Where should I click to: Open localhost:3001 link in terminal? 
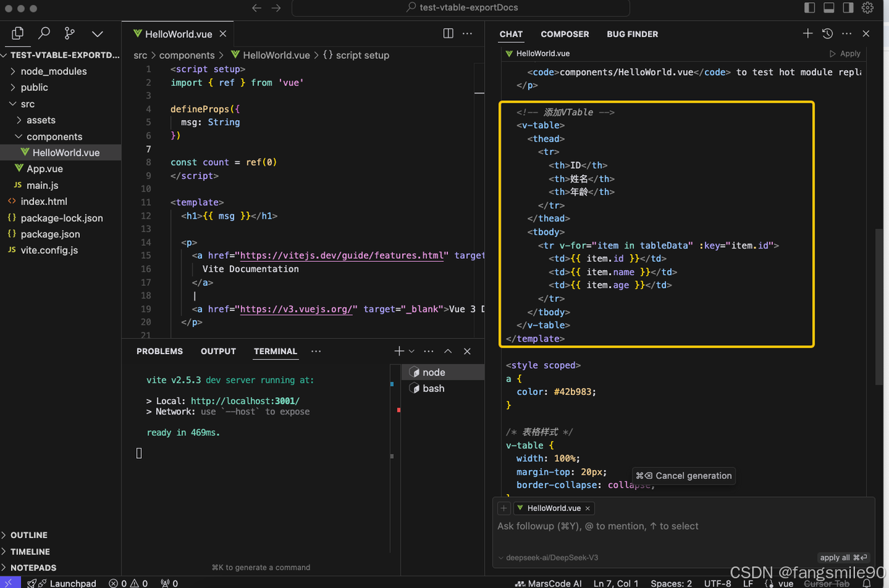245,401
